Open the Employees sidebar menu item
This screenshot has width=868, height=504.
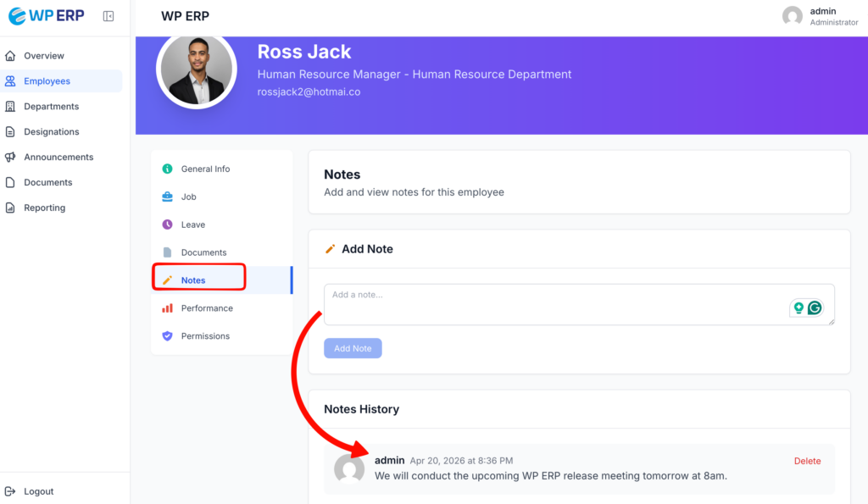coord(47,81)
